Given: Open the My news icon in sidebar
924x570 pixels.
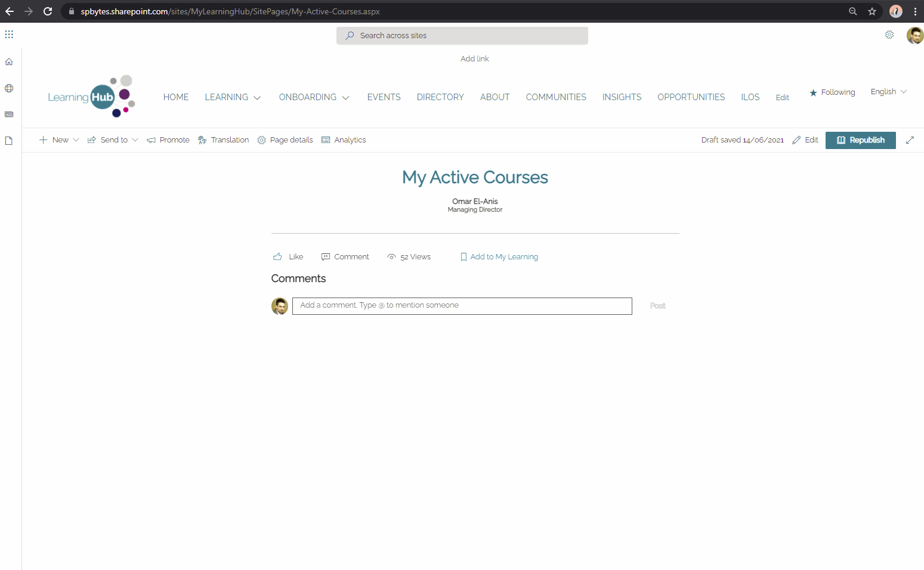Looking at the screenshot, I should 9,114.
